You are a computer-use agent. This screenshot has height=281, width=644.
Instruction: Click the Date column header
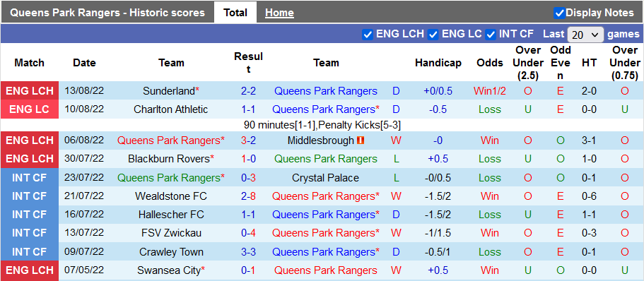click(x=84, y=63)
